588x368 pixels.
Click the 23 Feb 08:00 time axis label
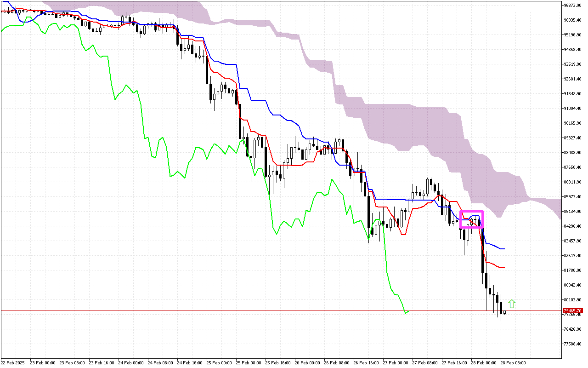(x=72, y=363)
